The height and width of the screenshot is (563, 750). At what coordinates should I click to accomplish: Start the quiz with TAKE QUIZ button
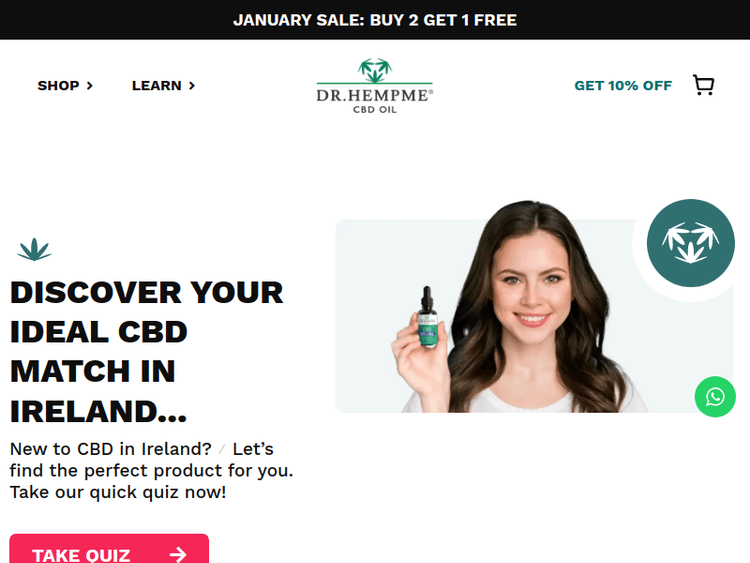tap(109, 549)
